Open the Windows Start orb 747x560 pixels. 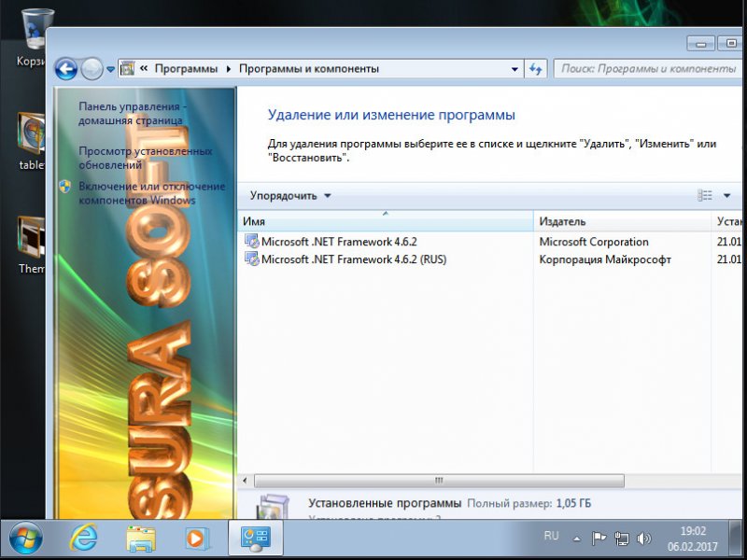[25, 539]
